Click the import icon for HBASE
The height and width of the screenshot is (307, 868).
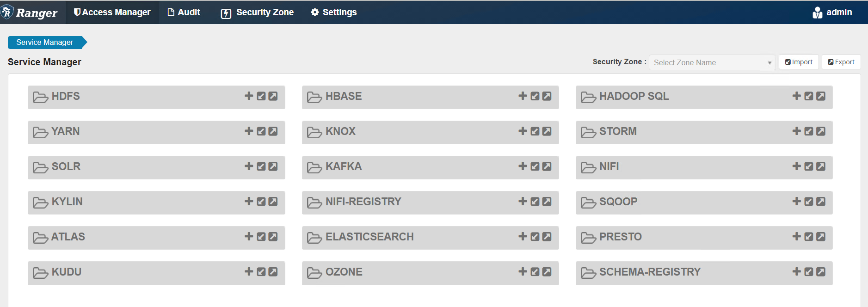(535, 96)
